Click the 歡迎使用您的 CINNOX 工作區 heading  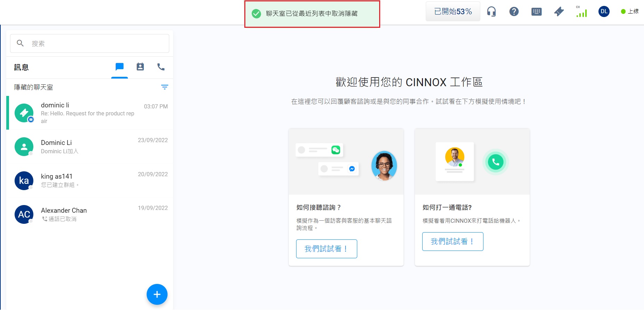point(409,82)
